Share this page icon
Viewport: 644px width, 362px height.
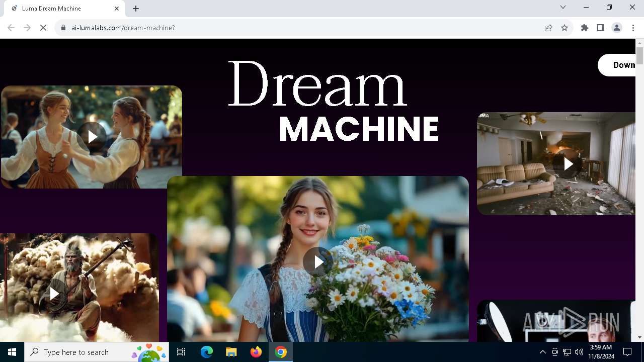coord(548,28)
